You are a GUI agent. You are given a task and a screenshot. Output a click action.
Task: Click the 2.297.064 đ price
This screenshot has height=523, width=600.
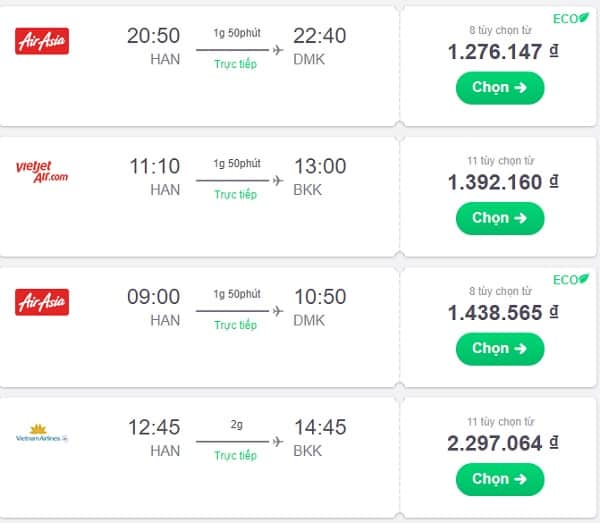coord(502,442)
